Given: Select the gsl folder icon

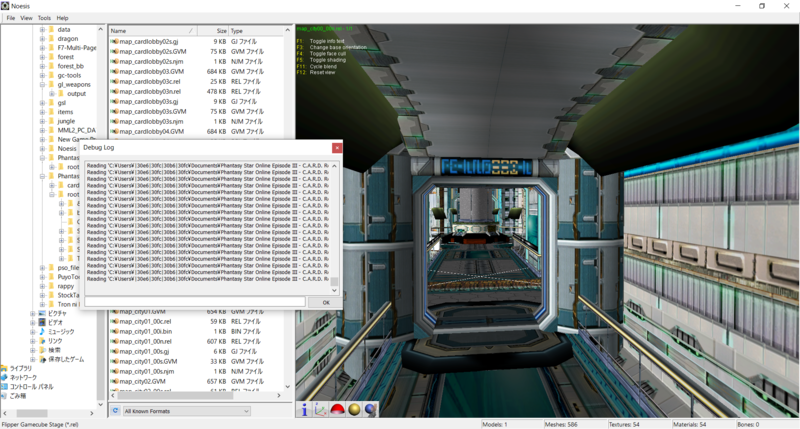Looking at the screenshot, I should point(51,103).
